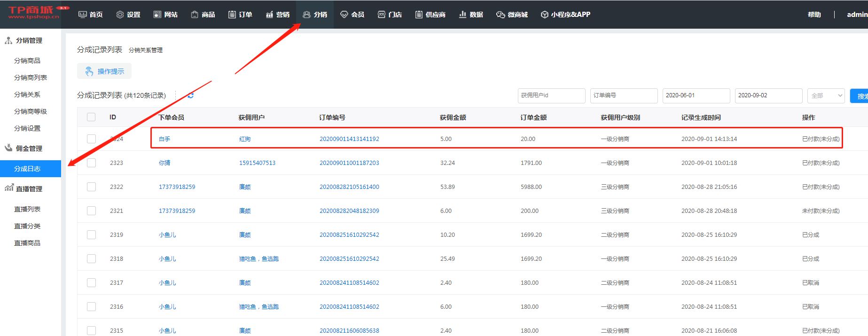The image size is (868, 336).
Task: Open member 小鱼儿 in row 2319
Action: 167,235
